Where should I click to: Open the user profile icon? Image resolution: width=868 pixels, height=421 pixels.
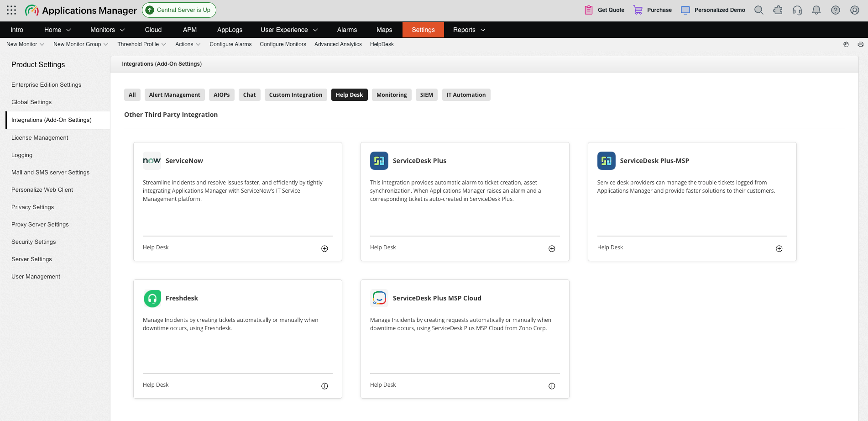click(855, 10)
